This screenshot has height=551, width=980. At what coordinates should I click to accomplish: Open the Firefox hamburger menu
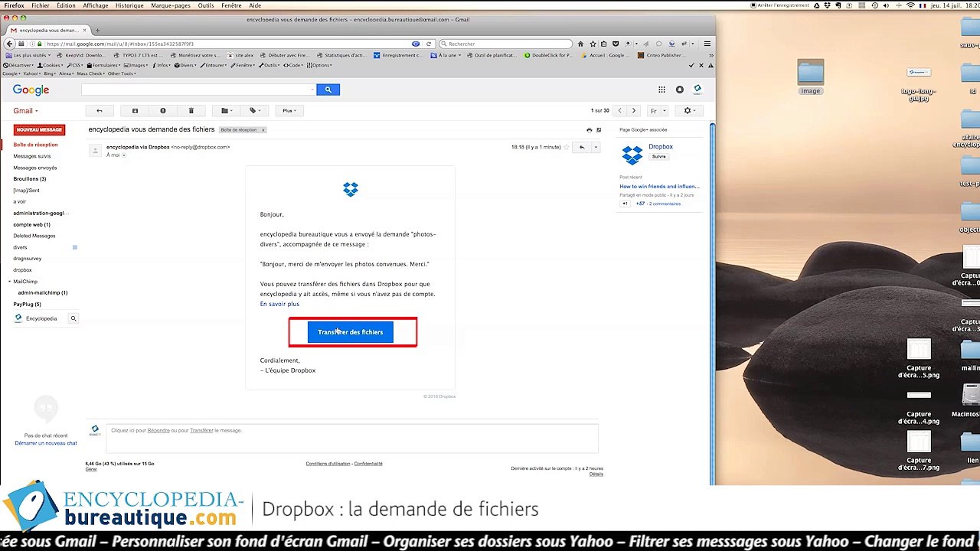point(707,44)
